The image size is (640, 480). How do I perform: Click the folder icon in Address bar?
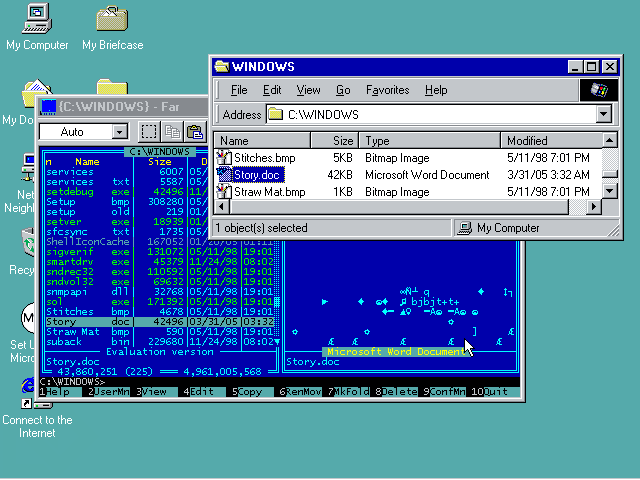(276, 114)
